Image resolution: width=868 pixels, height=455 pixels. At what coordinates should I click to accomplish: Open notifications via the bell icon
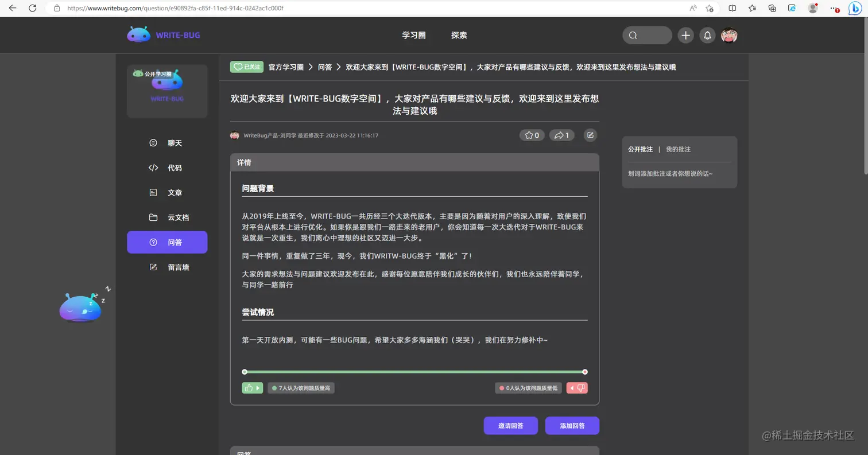[707, 35]
